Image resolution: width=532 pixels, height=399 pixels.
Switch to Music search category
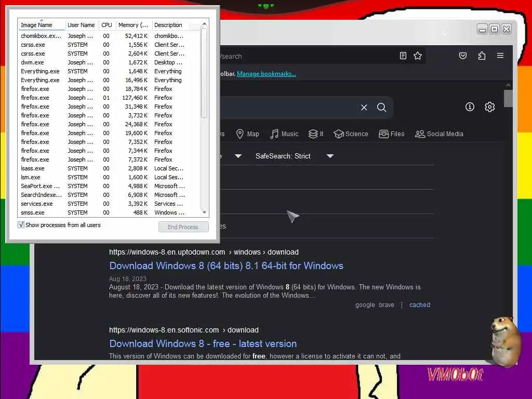[x=284, y=134]
